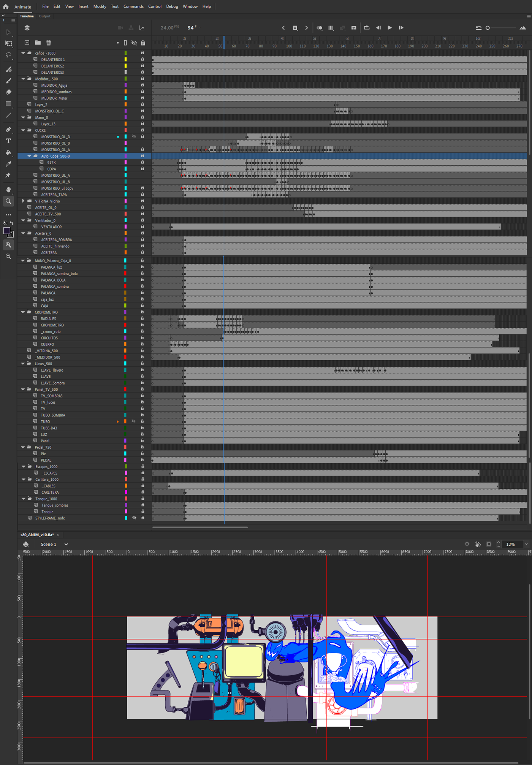Image resolution: width=532 pixels, height=765 pixels.
Task: Select the Zoom magnifier tool
Action: [x=8, y=201]
